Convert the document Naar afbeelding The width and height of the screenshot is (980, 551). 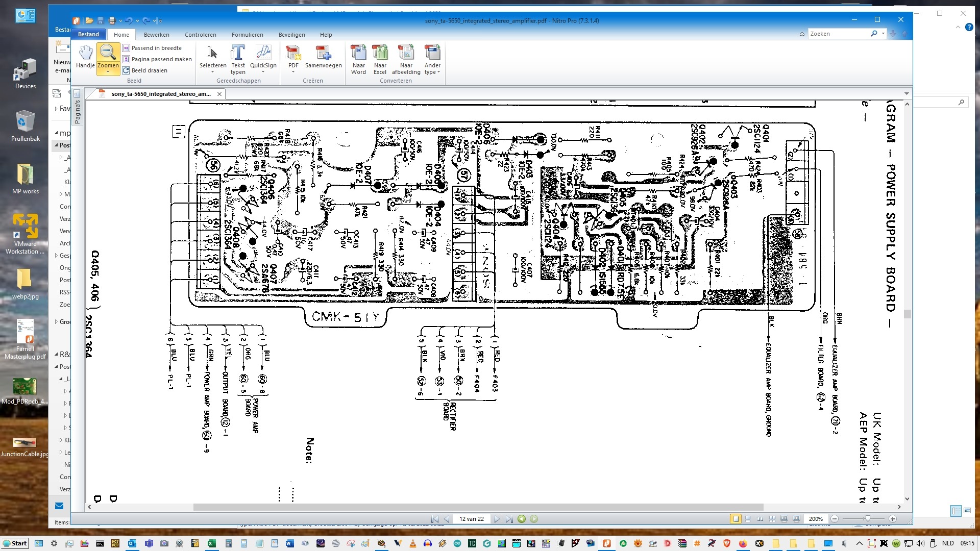point(406,59)
